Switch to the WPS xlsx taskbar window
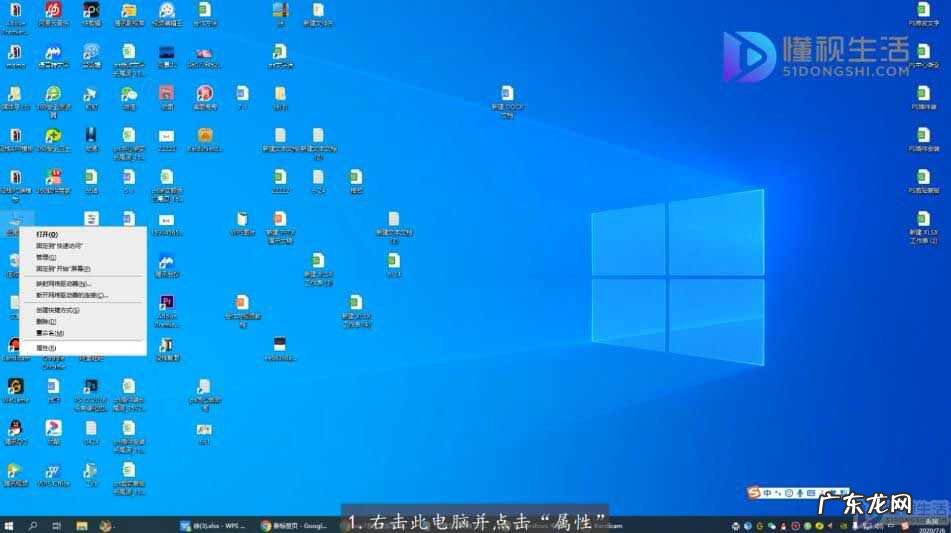 (213, 526)
